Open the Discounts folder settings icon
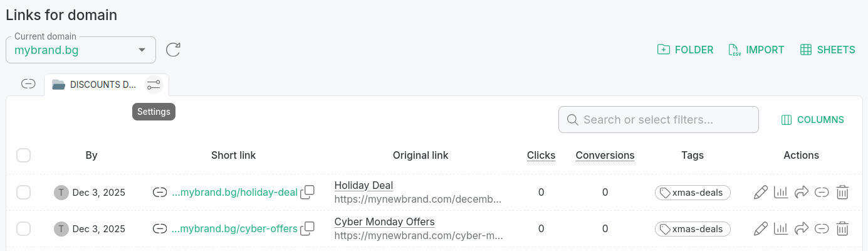This screenshot has height=251, width=868. [x=154, y=84]
